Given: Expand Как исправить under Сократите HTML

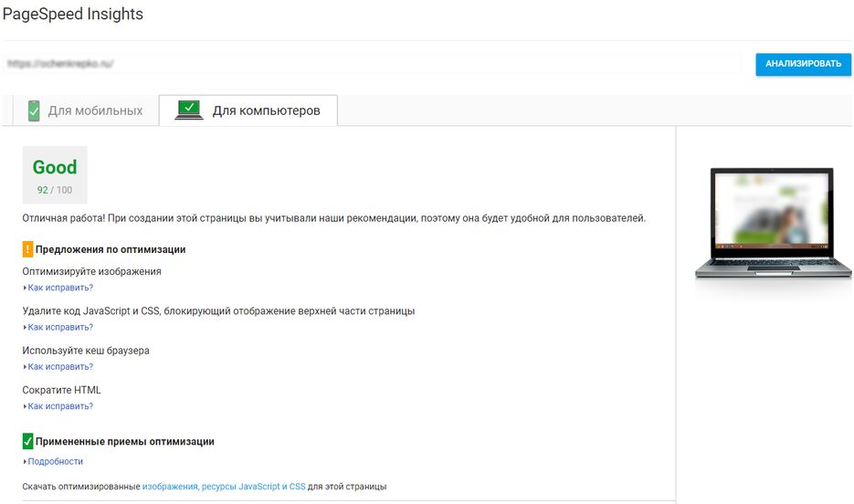Looking at the screenshot, I should pyautogui.click(x=60, y=406).
